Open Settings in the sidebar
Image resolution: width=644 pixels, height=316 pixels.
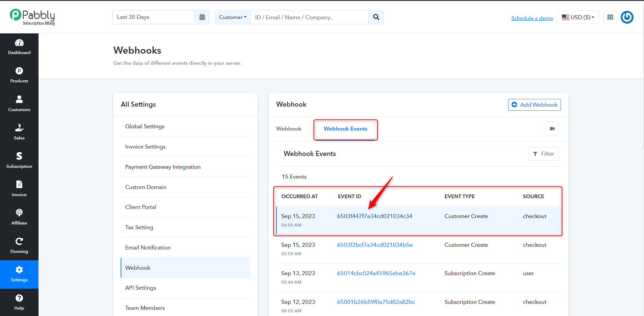pos(19,274)
